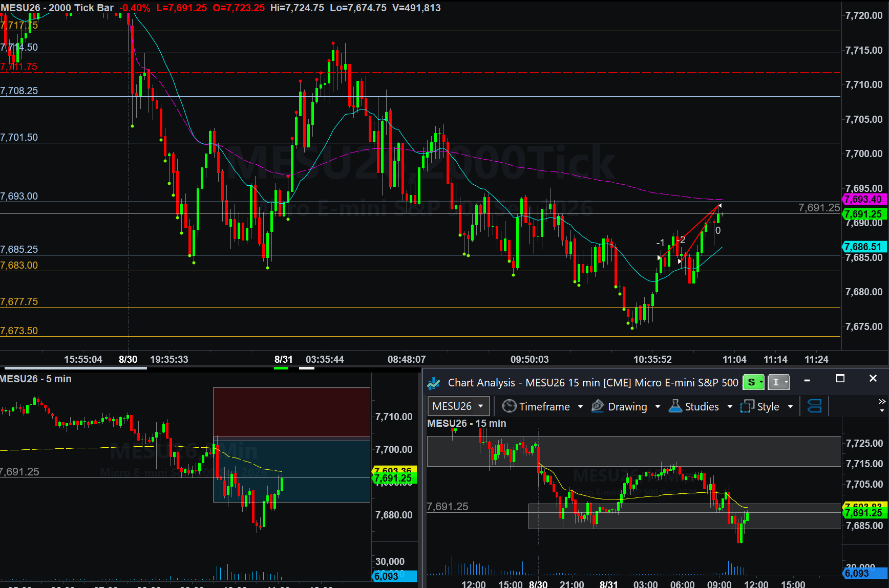Click the 7,701.50 horizontal level label
The height and width of the screenshot is (588, 889).
[19, 137]
